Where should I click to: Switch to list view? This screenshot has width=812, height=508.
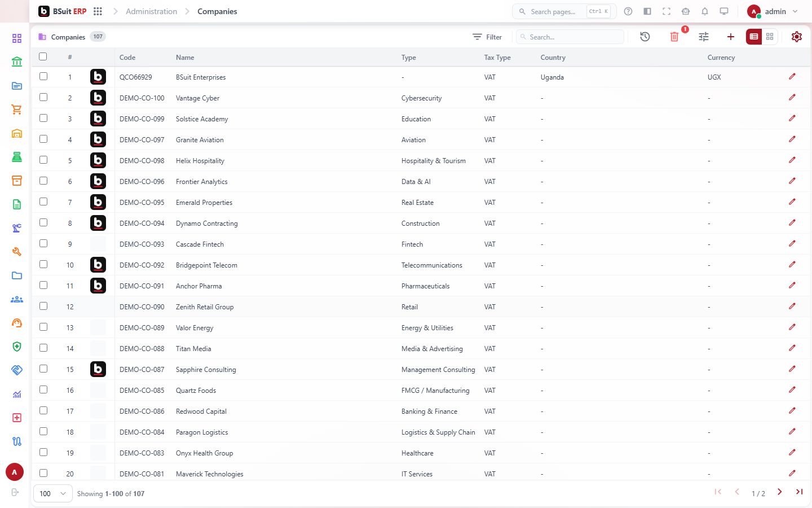tap(754, 37)
